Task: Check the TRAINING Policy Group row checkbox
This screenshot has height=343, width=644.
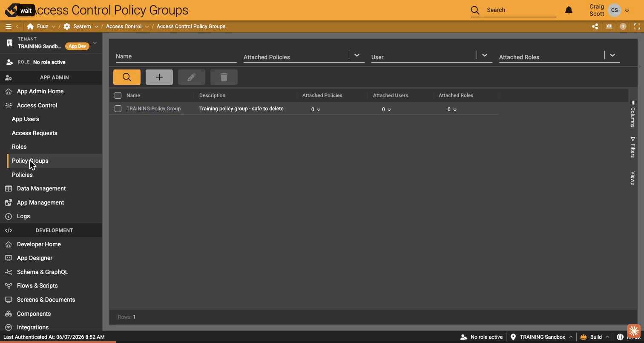Action: [118, 109]
